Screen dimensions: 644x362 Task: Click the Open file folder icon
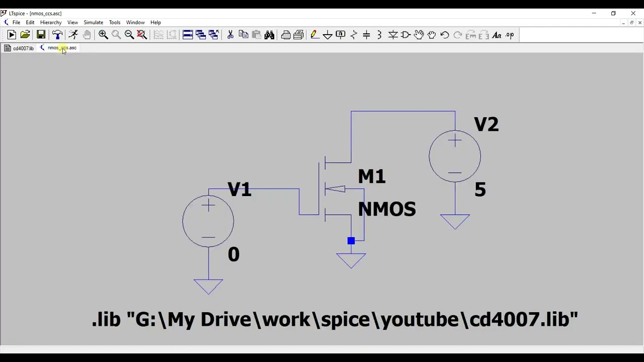coord(25,35)
